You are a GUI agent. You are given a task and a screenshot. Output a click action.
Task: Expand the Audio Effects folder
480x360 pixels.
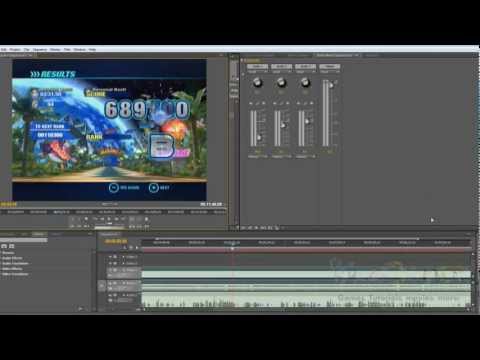[x=12, y=258]
